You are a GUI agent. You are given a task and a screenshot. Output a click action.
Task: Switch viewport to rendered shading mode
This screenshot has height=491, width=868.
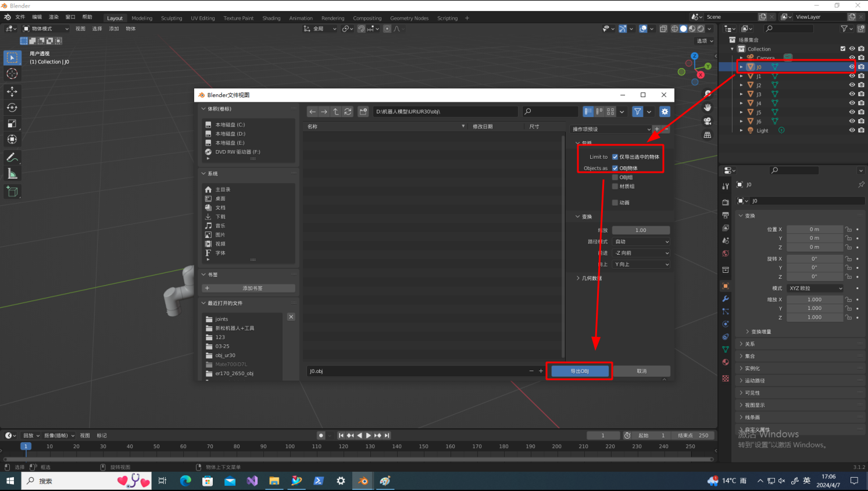coord(701,29)
